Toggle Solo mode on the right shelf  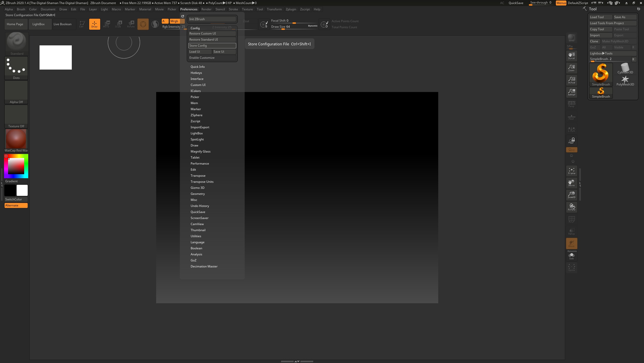pos(571,255)
